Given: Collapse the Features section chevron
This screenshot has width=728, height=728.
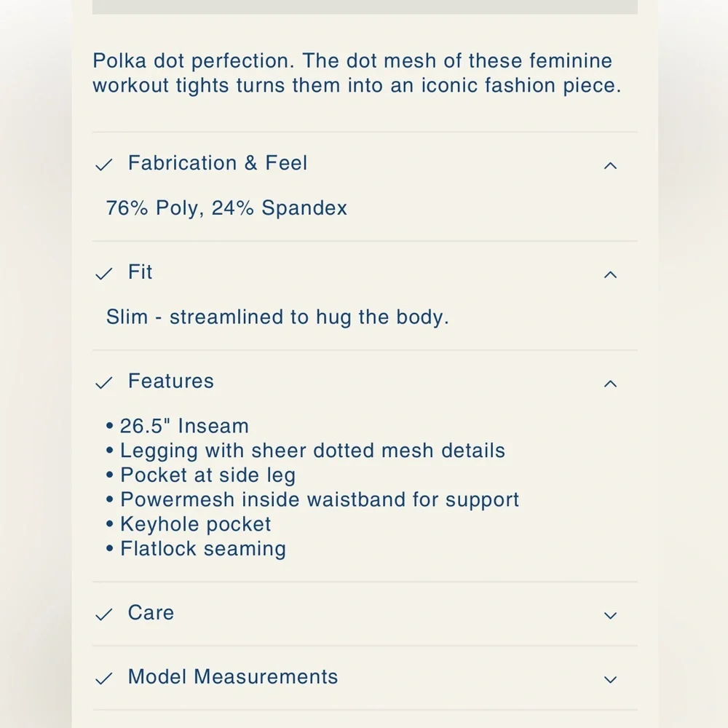Looking at the screenshot, I should coord(610,384).
